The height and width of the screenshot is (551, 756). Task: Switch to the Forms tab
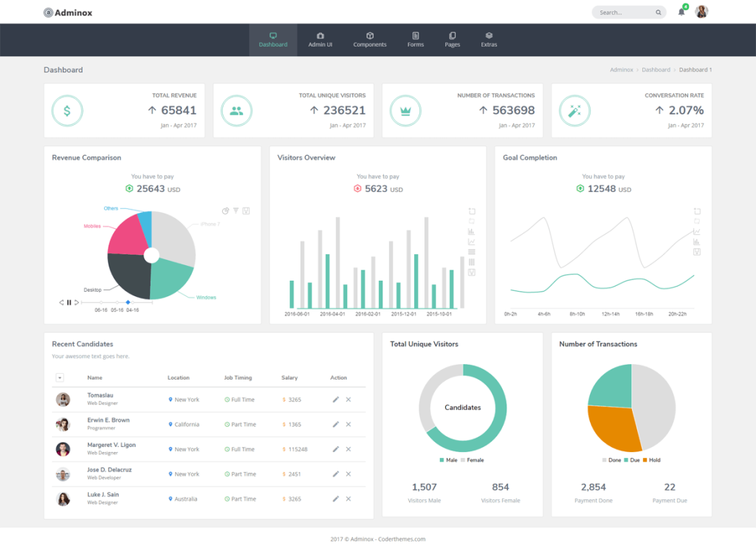(415, 39)
